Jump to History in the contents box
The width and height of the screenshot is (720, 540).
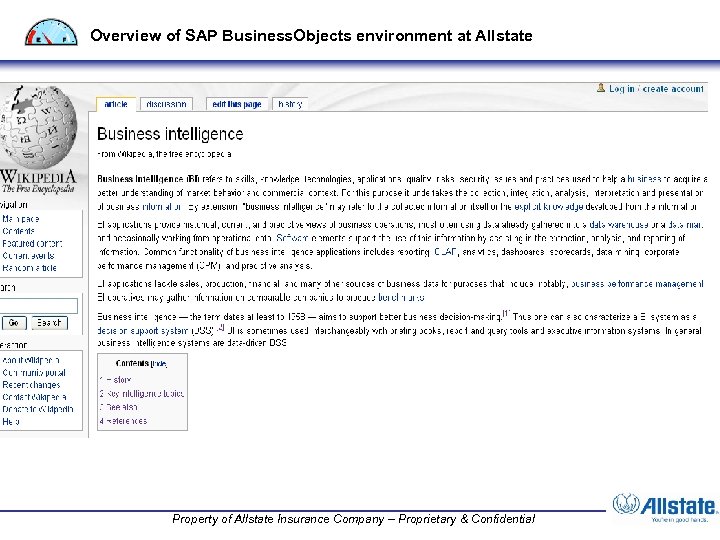(116, 380)
